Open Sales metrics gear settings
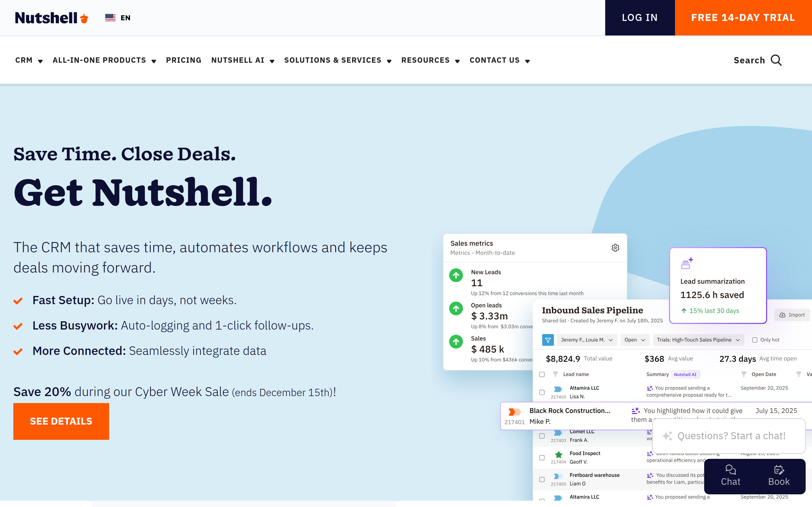 pos(615,248)
